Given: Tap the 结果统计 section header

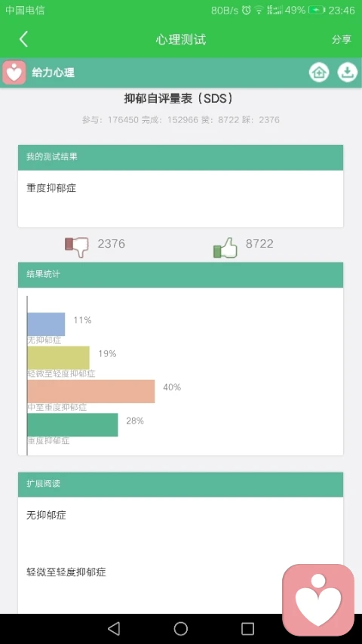Looking at the screenshot, I should (180, 275).
